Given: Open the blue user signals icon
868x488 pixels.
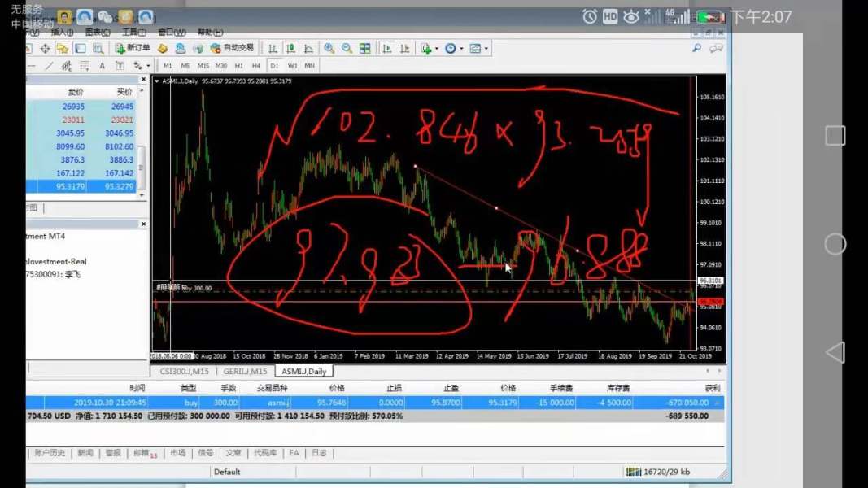Looking at the screenshot, I should pyautogui.click(x=180, y=49).
